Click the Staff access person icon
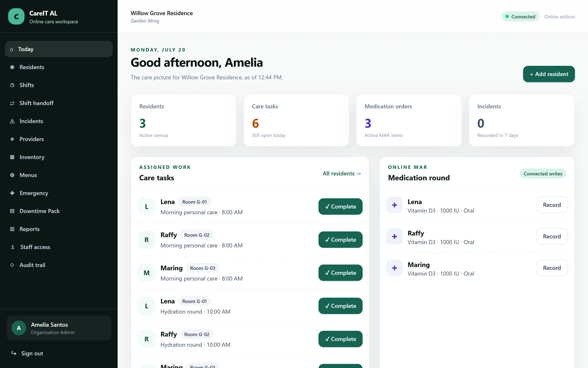 click(x=12, y=247)
